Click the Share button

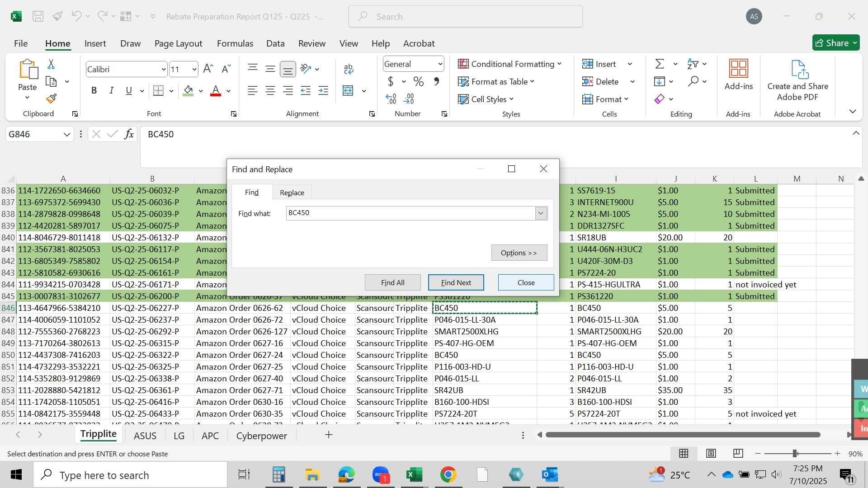tap(836, 43)
